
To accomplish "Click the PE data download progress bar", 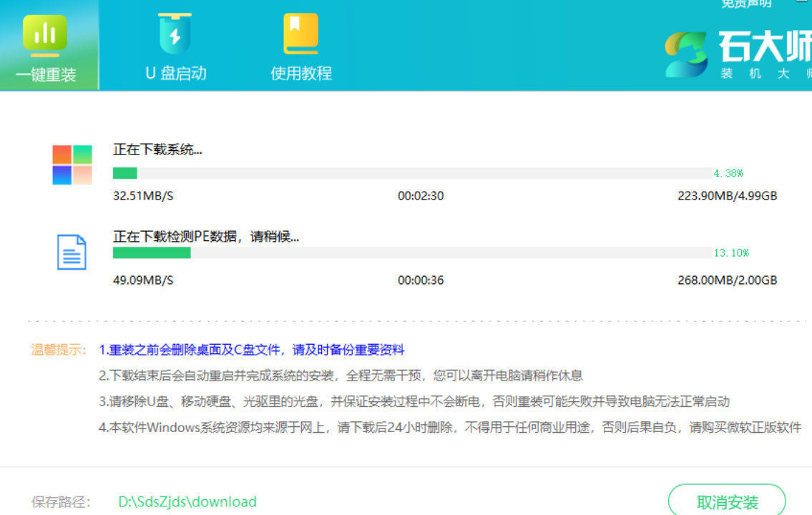I will coord(411,252).
